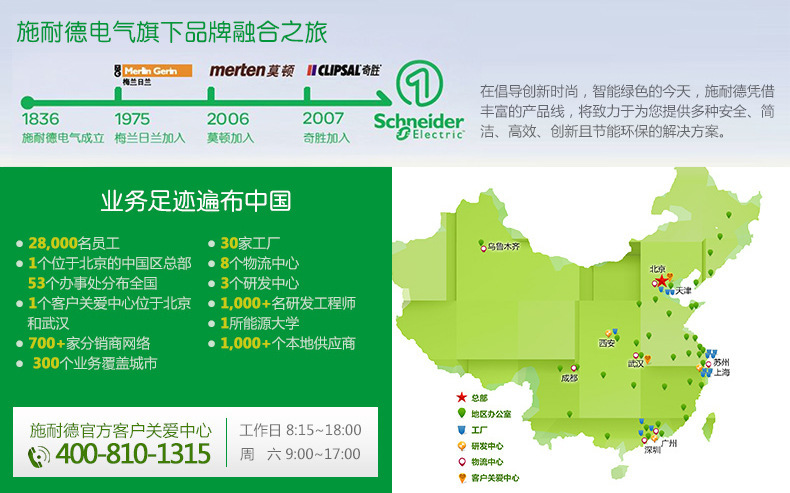Click the Merlin Gerin 梅兰日兰 logo
The width and height of the screenshot is (790, 493).
tap(153, 75)
